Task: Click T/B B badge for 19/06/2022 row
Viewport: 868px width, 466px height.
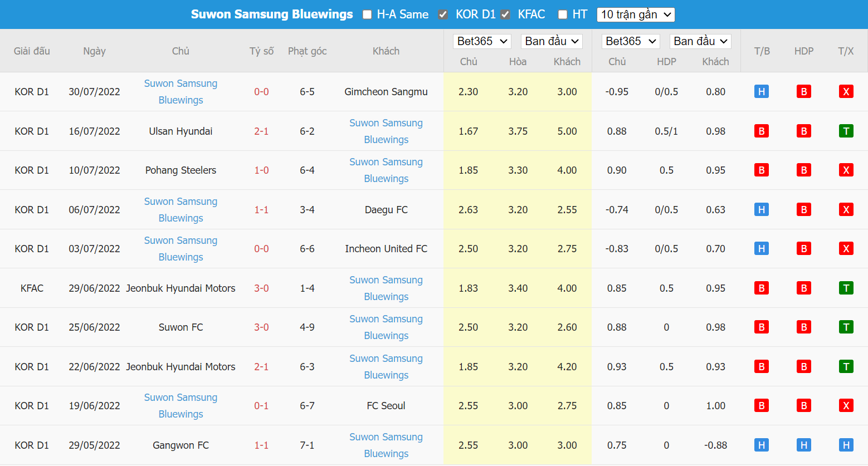Action: [762, 405]
